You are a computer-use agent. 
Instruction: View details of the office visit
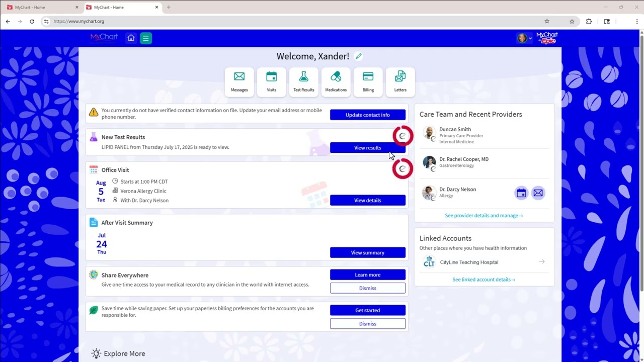[368, 201]
